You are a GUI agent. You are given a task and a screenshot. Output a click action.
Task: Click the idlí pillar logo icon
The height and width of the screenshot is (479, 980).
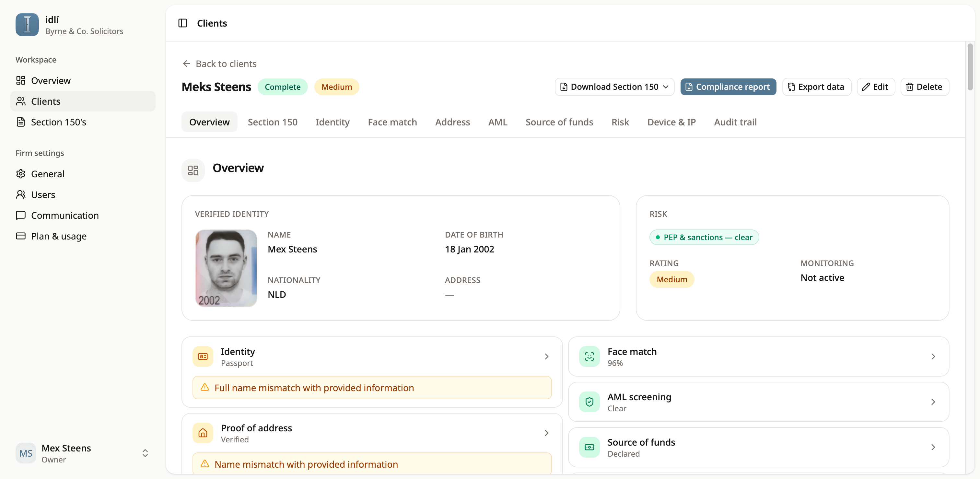[x=27, y=25]
